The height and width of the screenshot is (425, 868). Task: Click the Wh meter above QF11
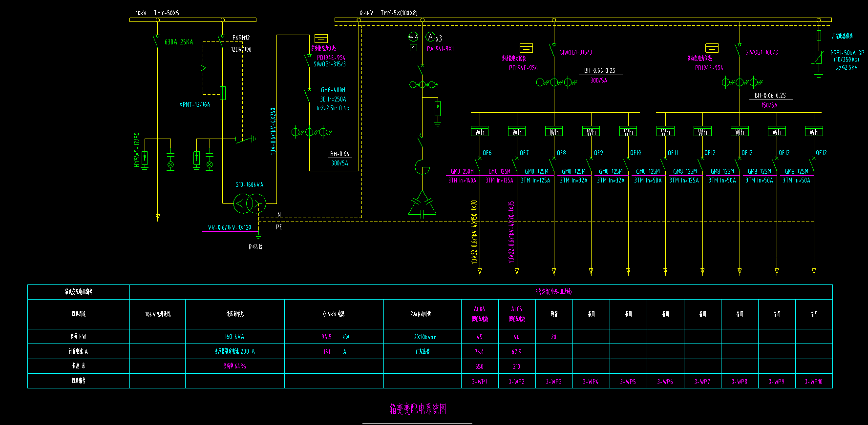(x=665, y=132)
